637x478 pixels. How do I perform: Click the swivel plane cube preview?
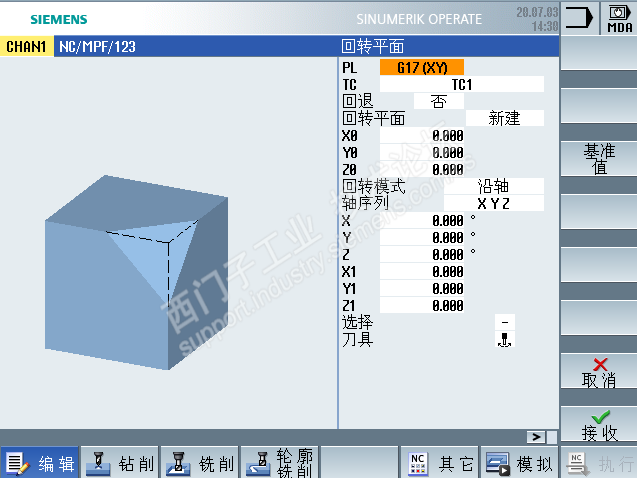[136, 272]
